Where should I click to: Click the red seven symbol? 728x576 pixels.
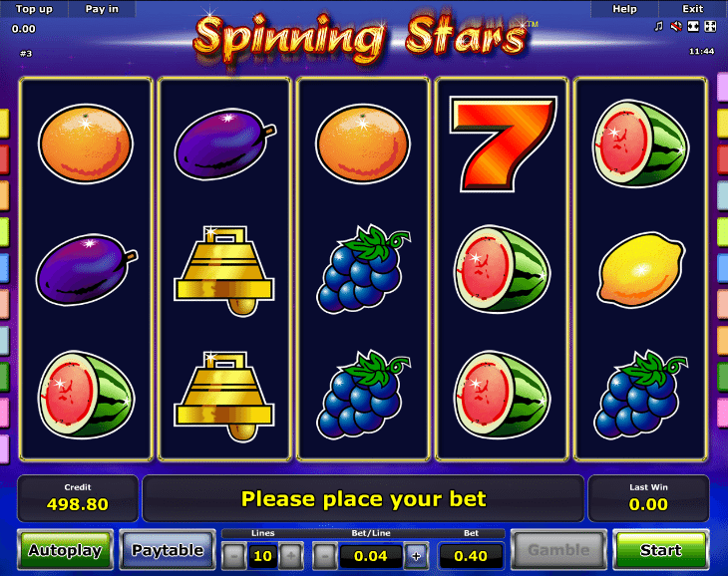click(503, 144)
